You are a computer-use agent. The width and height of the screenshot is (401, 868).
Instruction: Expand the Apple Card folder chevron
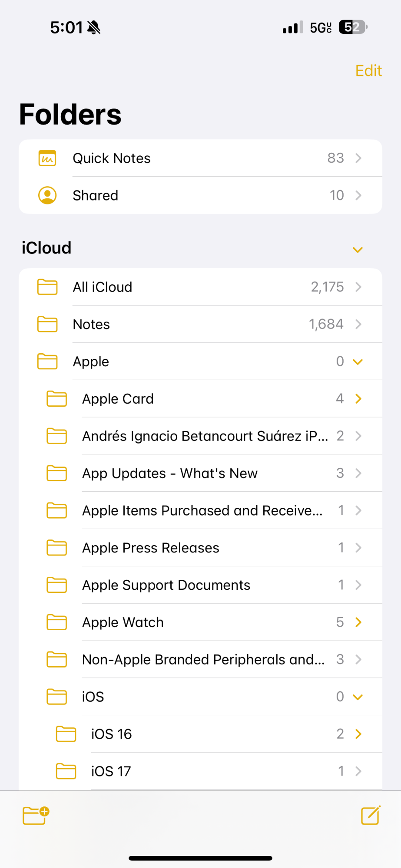(358, 398)
